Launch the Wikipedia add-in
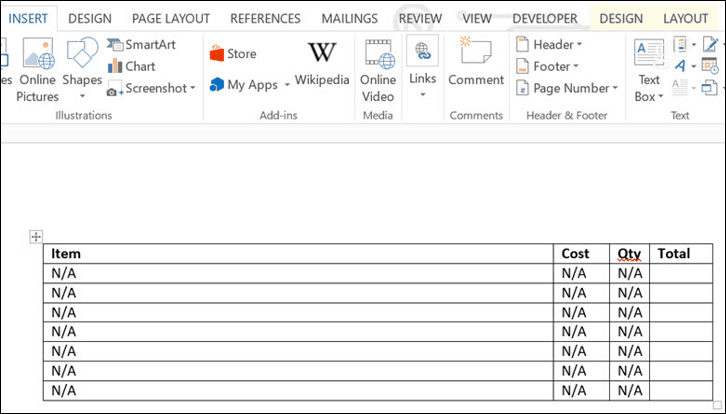Image resolution: width=726 pixels, height=414 pixels. click(322, 63)
